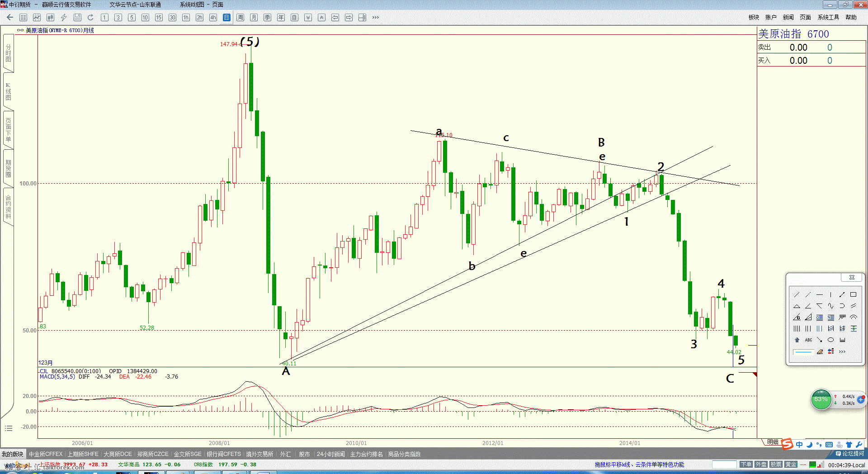This screenshot has height=474, width=868.
Task: Open the 系统工具 menu
Action: click(x=828, y=17)
